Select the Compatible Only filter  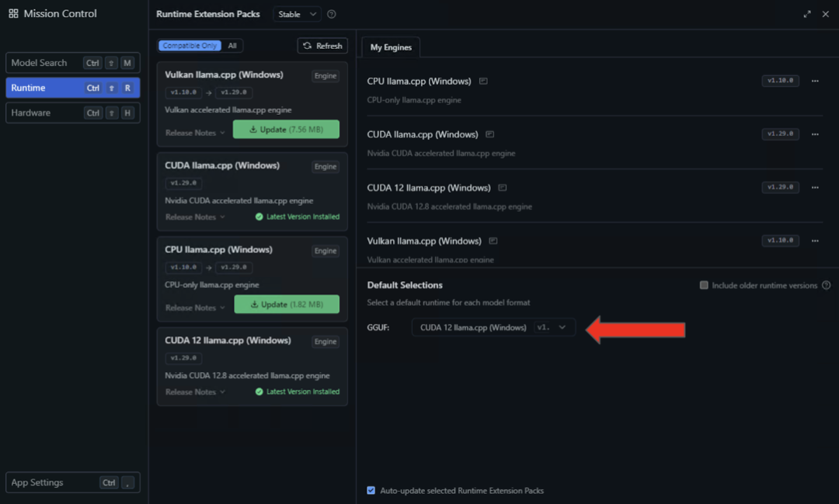[189, 46]
